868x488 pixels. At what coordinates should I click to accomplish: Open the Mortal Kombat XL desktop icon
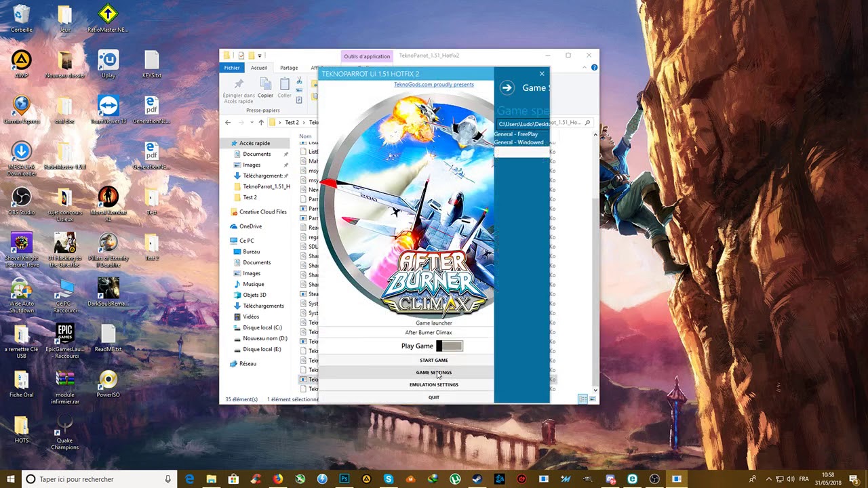(108, 204)
